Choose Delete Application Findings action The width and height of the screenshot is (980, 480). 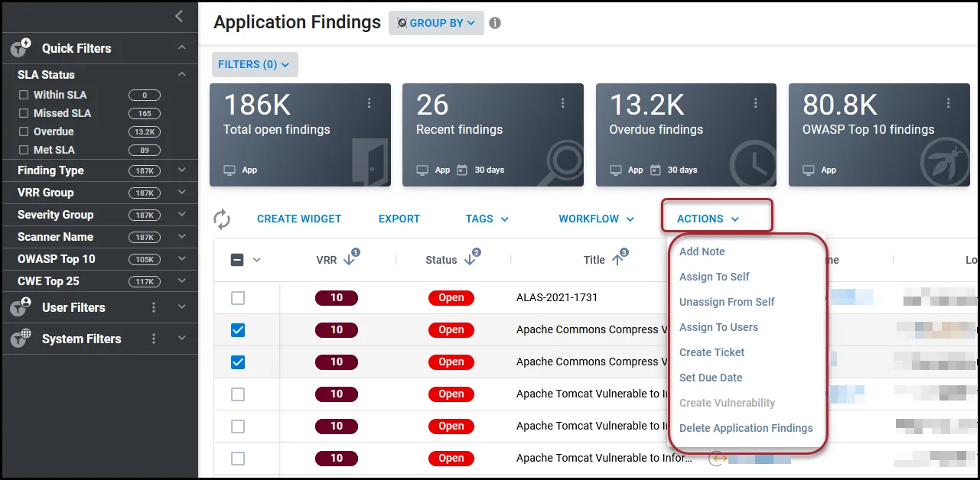[x=746, y=428]
